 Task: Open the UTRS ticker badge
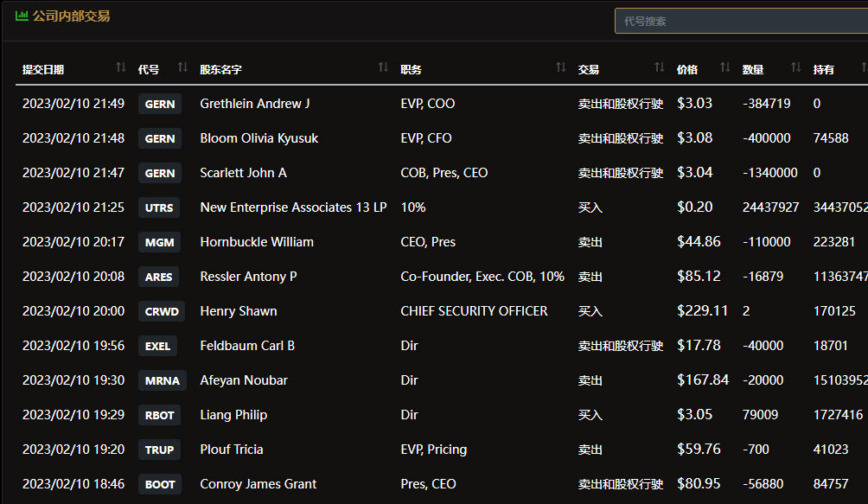[x=159, y=207]
